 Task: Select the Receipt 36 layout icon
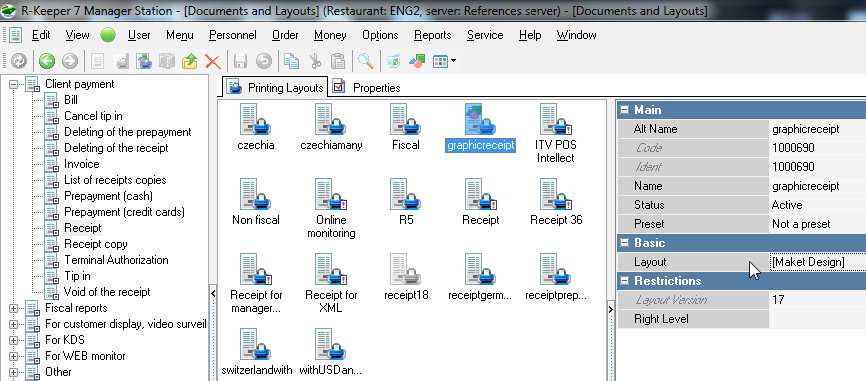tap(556, 202)
